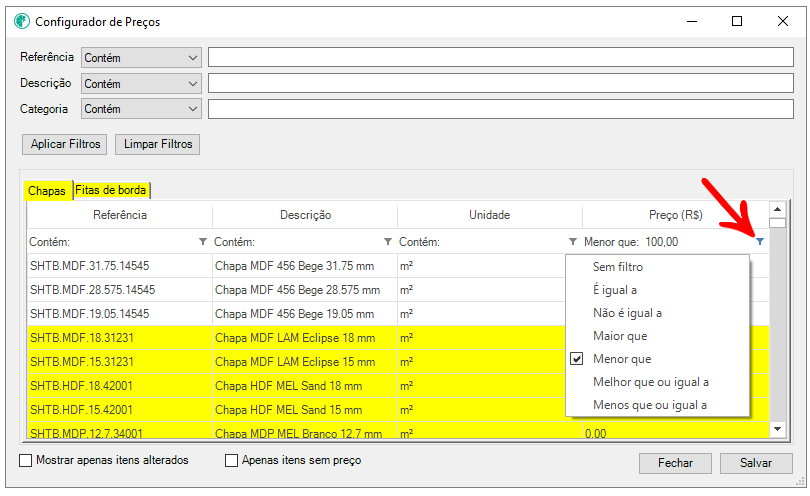Click the Descrição column filter funnel icon

(388, 242)
